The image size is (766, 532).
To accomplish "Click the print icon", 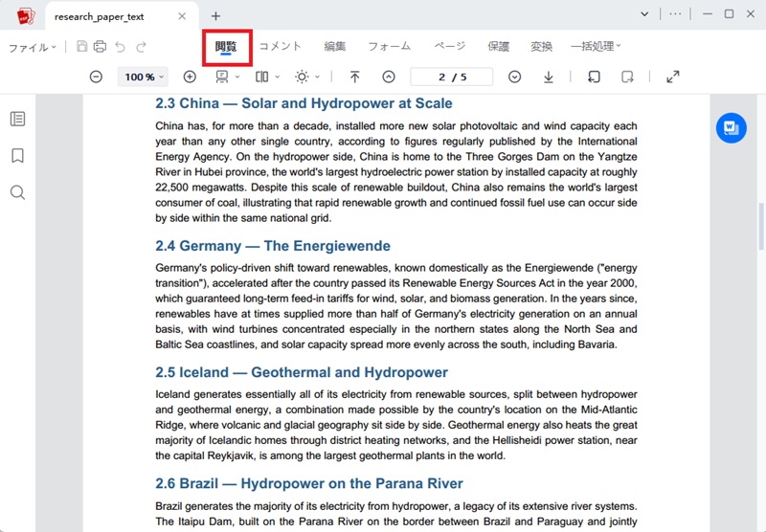I will click(101, 46).
